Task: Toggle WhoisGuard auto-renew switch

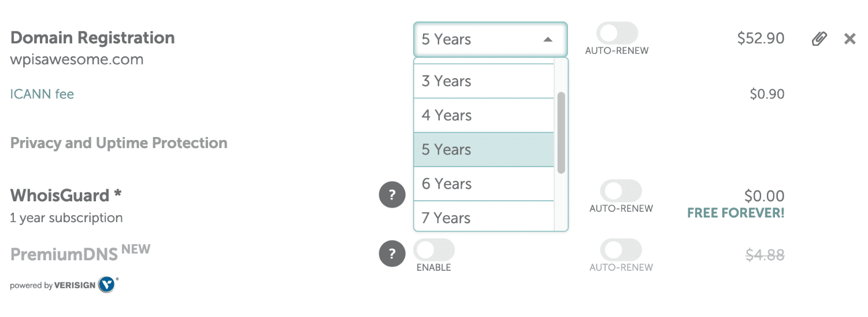Action: coord(621,191)
